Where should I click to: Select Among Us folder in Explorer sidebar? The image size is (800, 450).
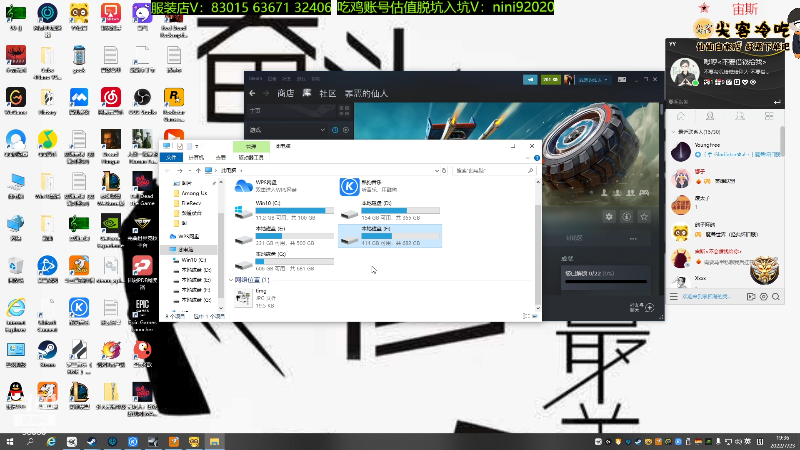191,193
